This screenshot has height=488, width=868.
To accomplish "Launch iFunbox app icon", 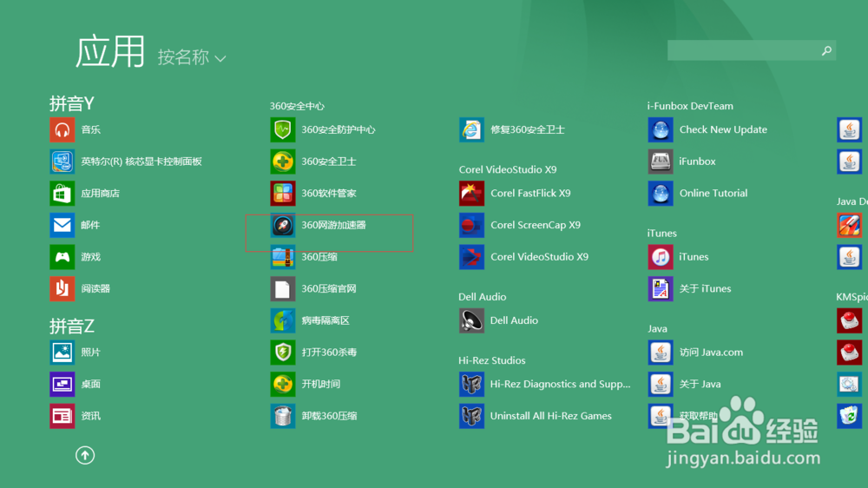I will coord(661,162).
